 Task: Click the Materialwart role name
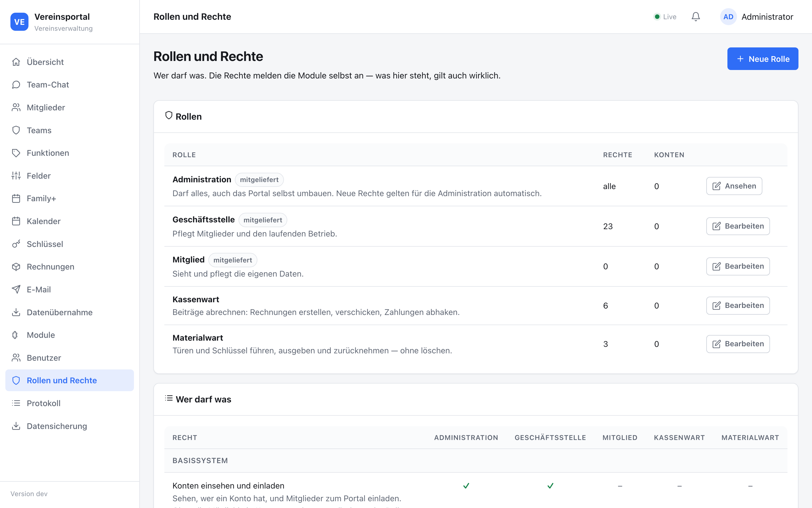pyautogui.click(x=198, y=338)
